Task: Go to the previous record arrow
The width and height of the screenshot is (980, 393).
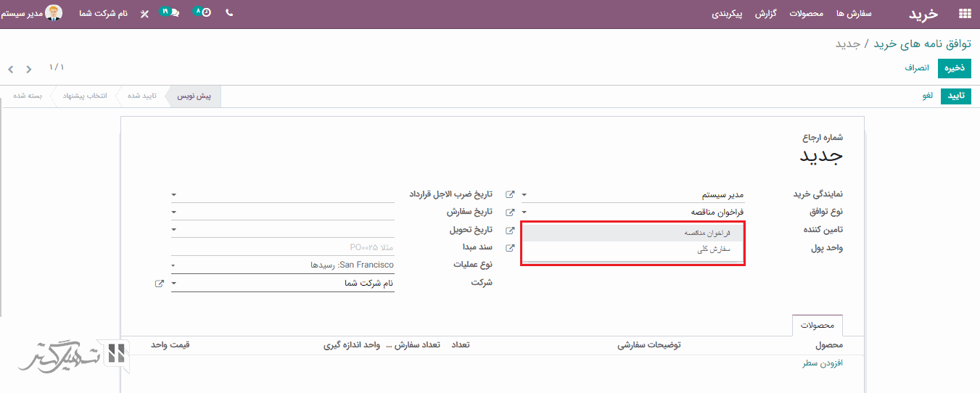Action: click(11, 70)
